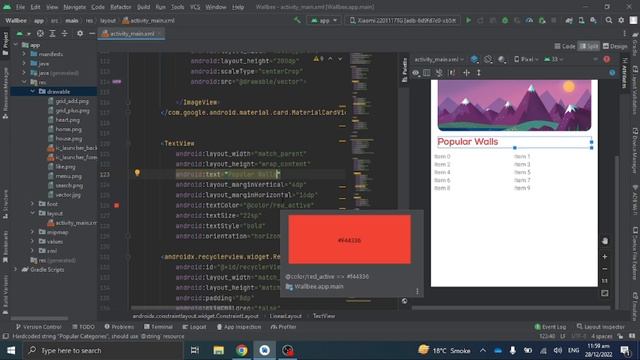Open the Build menu
The width and height of the screenshot is (640, 360).
(143, 7)
